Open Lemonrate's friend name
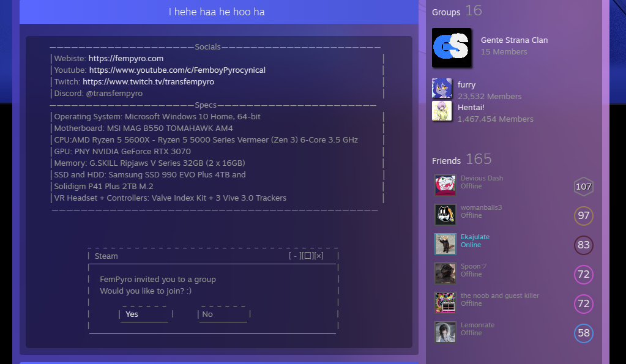The height and width of the screenshot is (364, 626). pos(477,325)
